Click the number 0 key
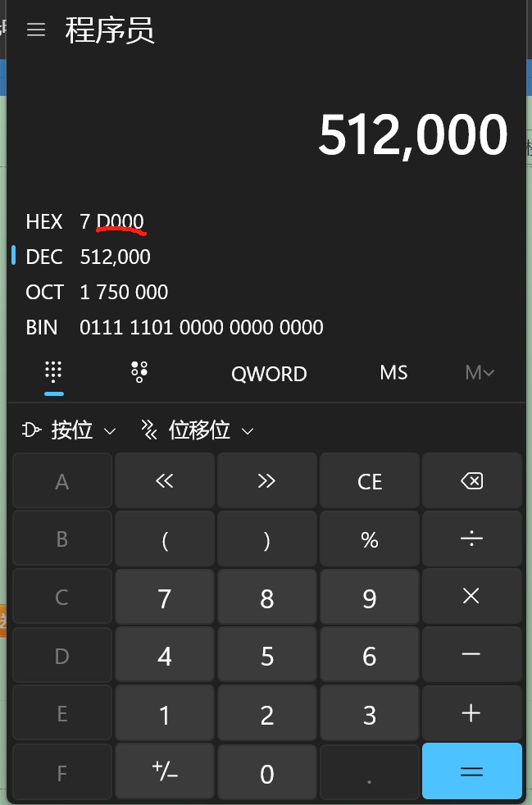The width and height of the screenshot is (532, 805). point(267,771)
